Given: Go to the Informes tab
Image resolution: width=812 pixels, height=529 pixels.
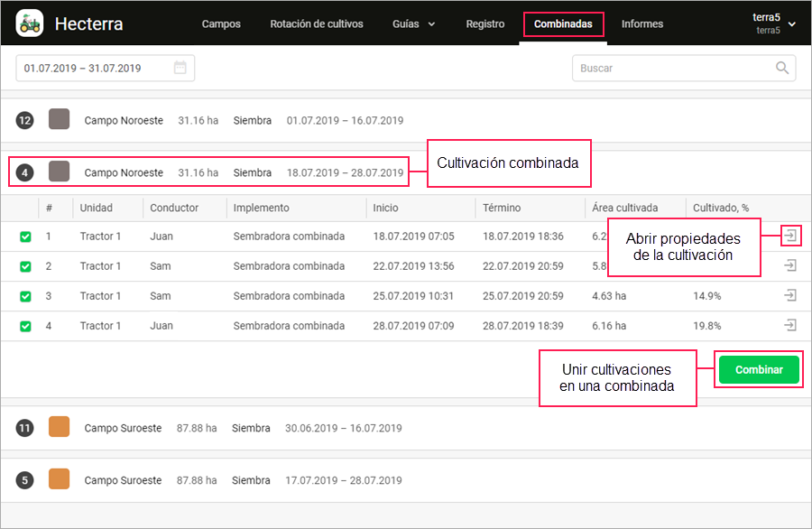Looking at the screenshot, I should (x=642, y=24).
